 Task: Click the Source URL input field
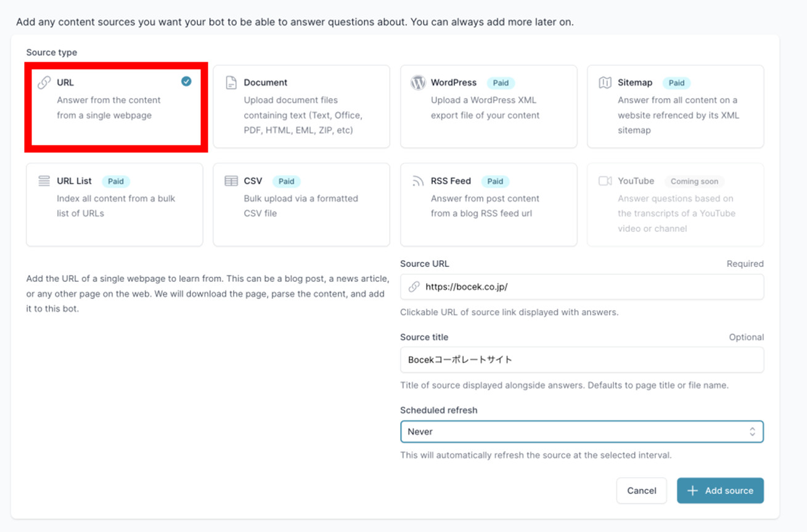click(x=582, y=287)
